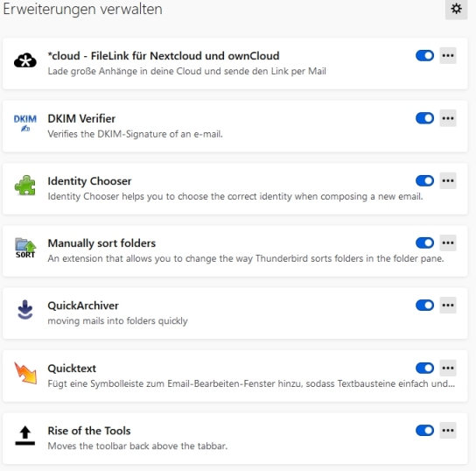
Task: Expand more options for Rise of the Tools
Action: (x=448, y=431)
